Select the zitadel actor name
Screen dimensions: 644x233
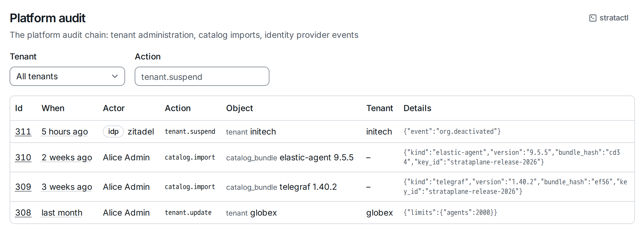click(x=141, y=132)
